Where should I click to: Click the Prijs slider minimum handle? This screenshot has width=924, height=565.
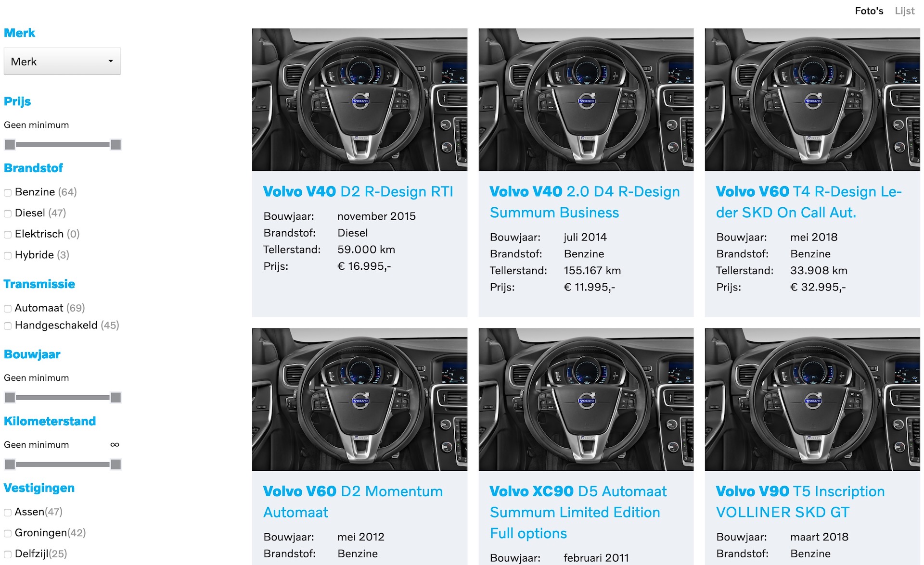point(10,144)
